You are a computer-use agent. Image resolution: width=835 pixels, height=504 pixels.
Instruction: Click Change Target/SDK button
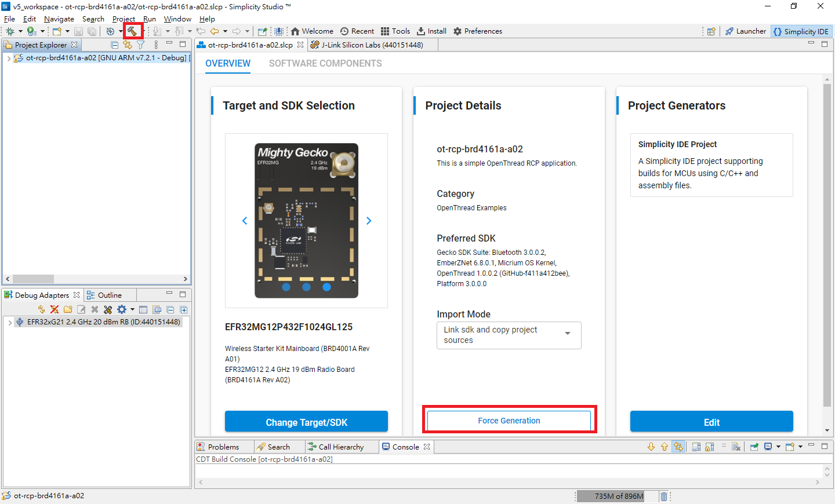point(306,421)
